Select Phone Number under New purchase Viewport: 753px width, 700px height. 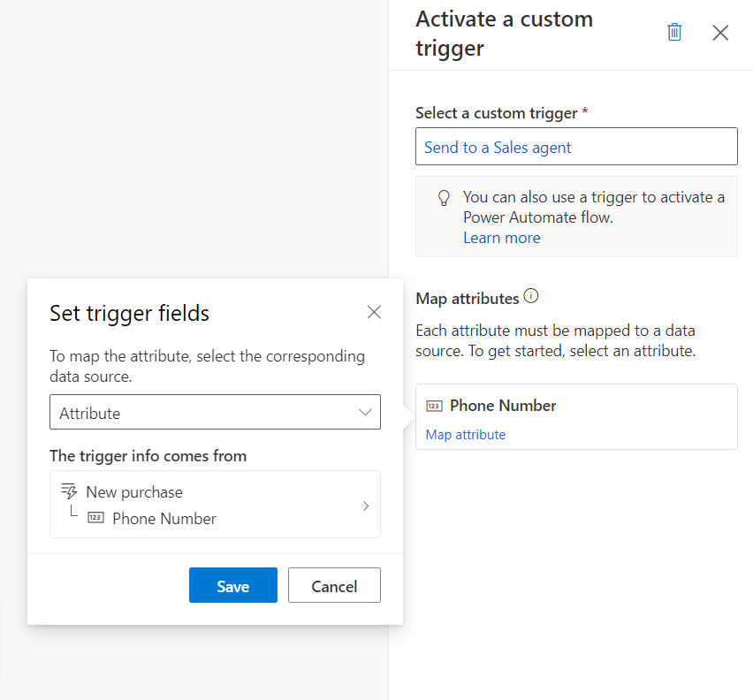click(x=164, y=519)
